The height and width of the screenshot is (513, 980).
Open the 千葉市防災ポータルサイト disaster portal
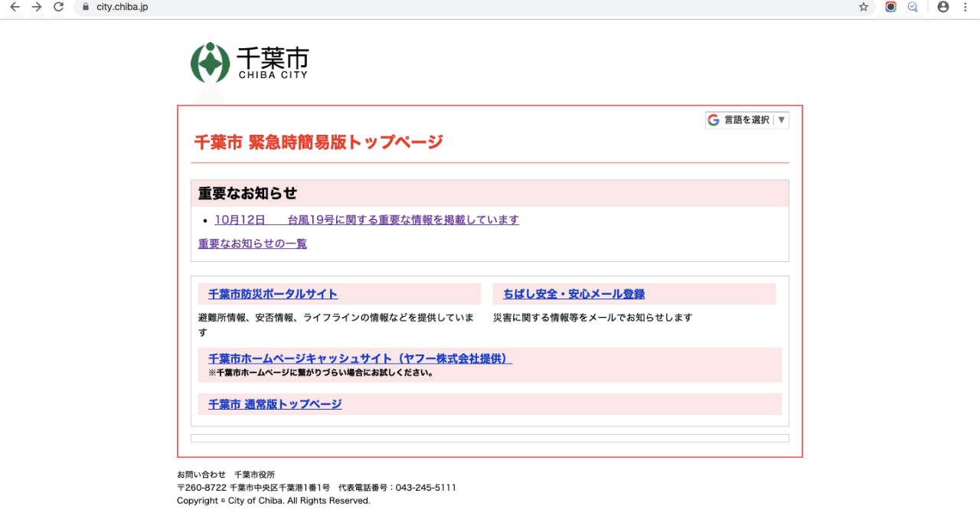click(x=272, y=293)
